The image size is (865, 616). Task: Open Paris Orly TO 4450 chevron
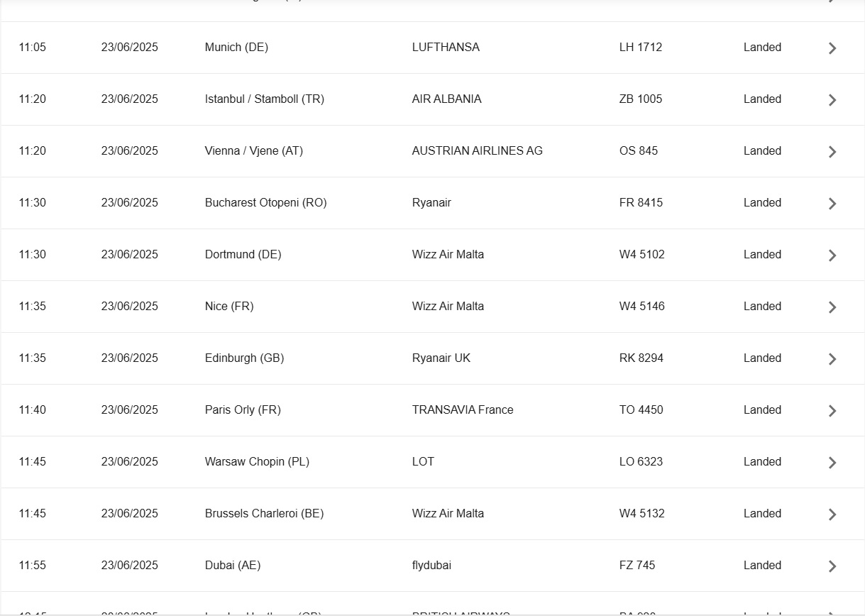point(832,411)
